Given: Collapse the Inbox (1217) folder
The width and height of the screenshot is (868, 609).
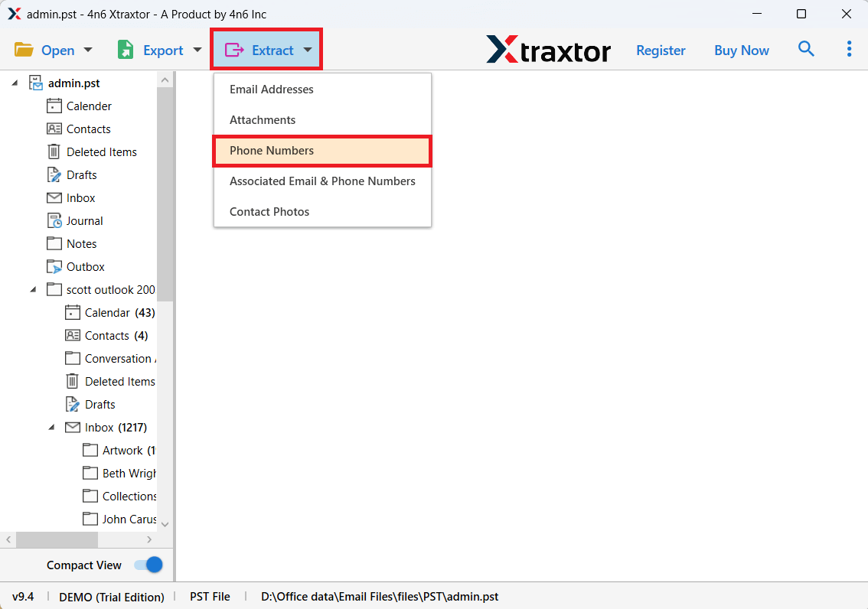Looking at the screenshot, I should click(52, 428).
